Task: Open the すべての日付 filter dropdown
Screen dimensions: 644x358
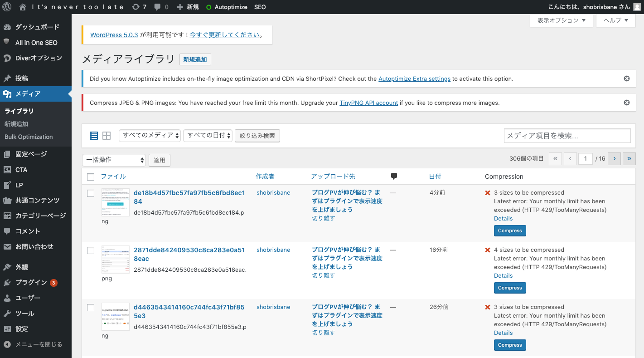Action: 208,136
